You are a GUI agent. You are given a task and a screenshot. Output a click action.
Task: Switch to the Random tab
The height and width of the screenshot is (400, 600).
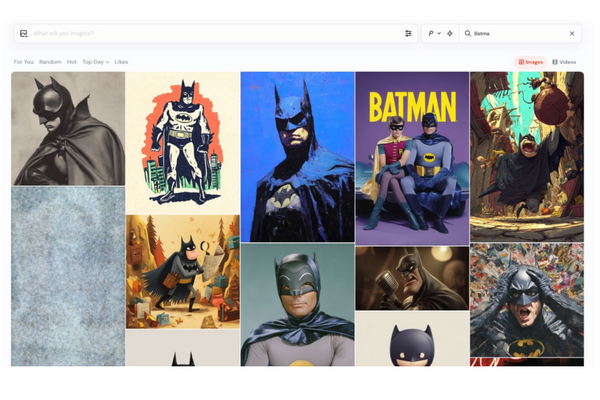tap(50, 62)
